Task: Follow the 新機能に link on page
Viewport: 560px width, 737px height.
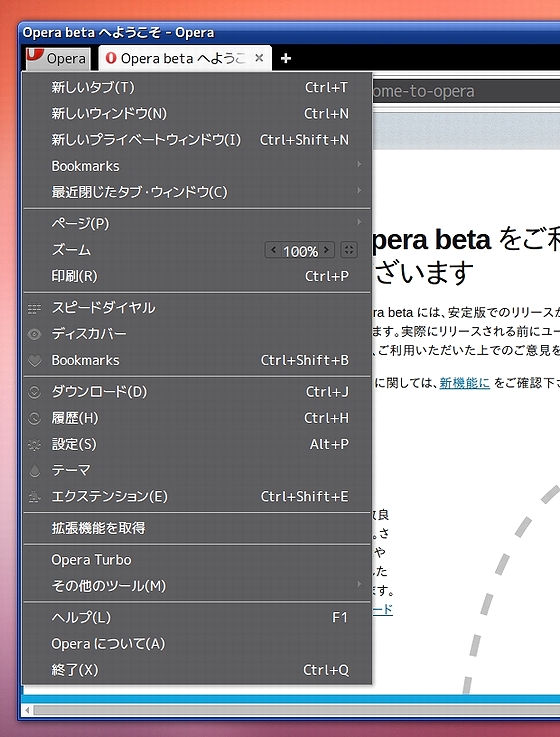Action: tap(465, 383)
